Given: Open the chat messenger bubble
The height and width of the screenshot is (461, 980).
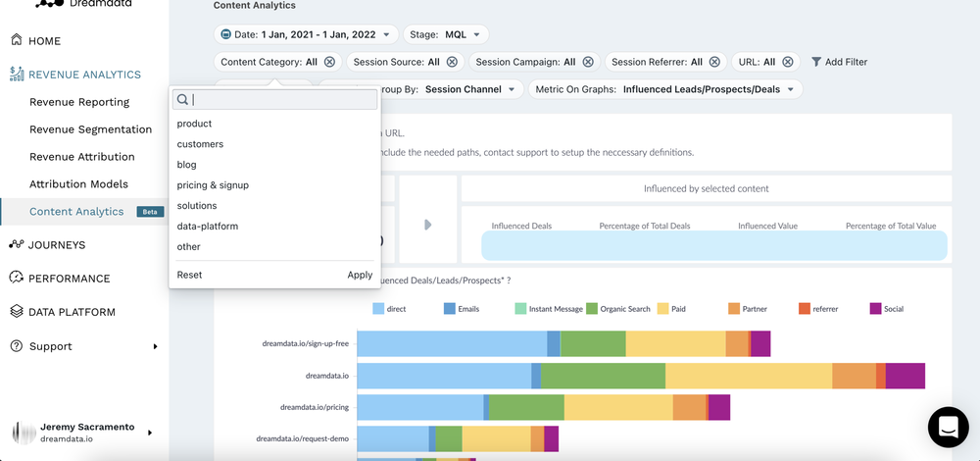Looking at the screenshot, I should point(948,428).
